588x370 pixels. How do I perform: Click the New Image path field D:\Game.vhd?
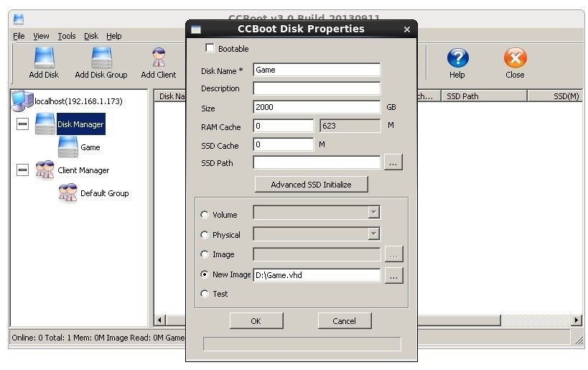[x=317, y=275]
